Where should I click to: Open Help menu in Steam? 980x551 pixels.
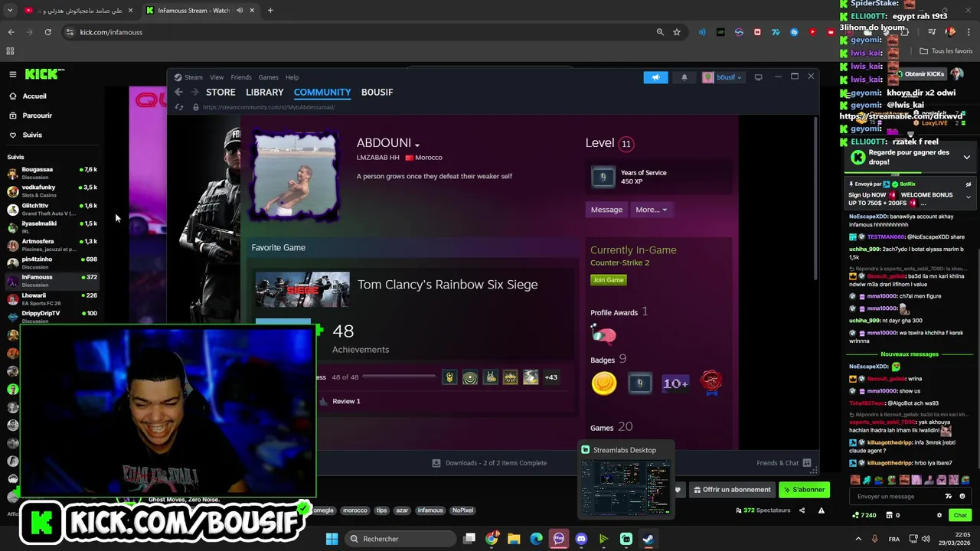292,77
